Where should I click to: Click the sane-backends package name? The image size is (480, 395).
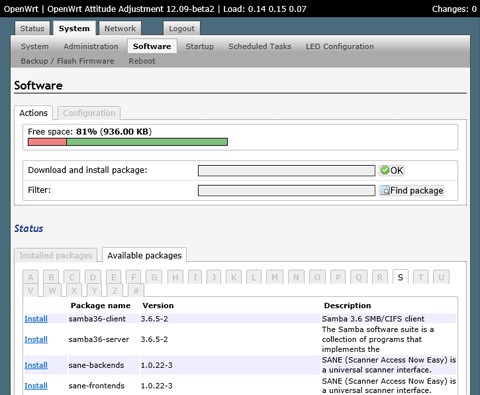click(96, 365)
